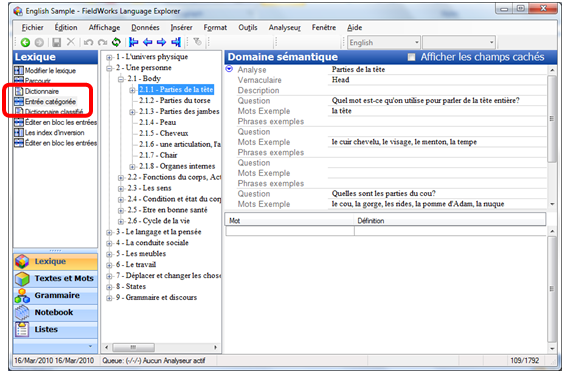
Task: Go to first record arrow icon
Action: (x=133, y=42)
